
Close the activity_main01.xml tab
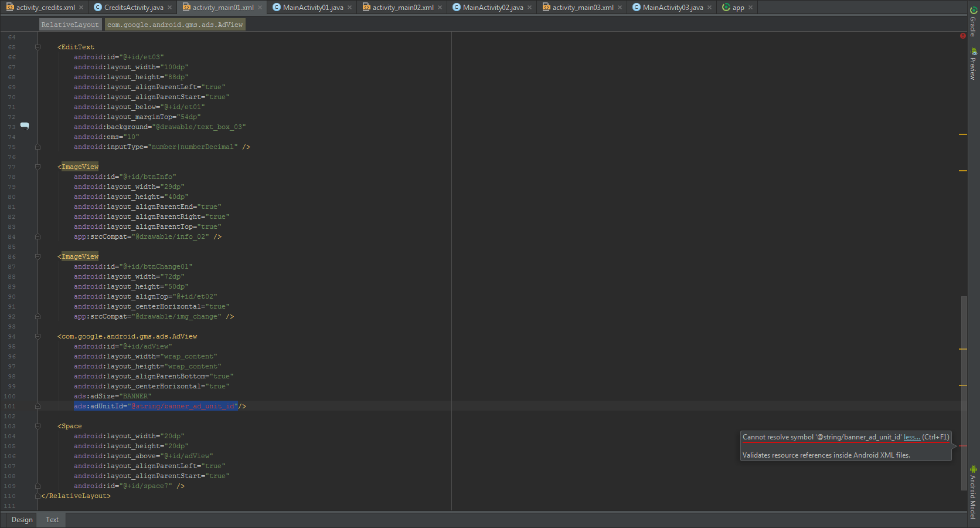click(260, 8)
